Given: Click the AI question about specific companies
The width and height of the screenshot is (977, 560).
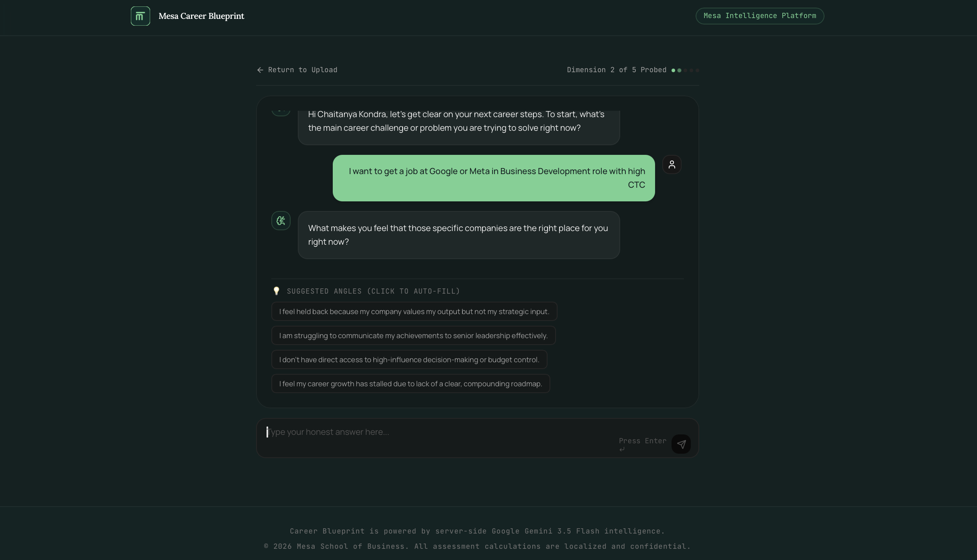Looking at the screenshot, I should 459,235.
